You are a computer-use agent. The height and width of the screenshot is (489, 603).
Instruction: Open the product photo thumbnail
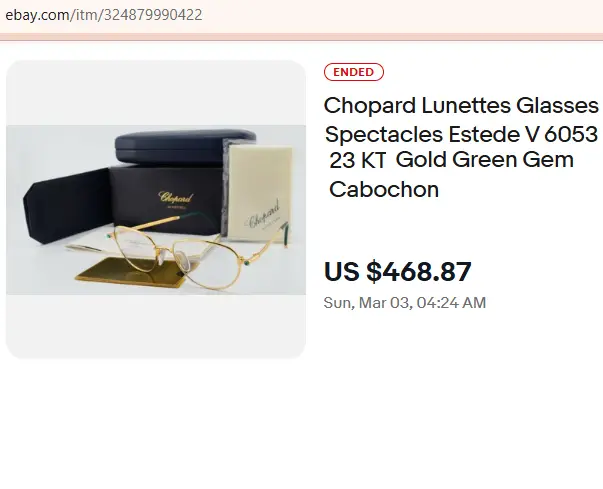[156, 209]
